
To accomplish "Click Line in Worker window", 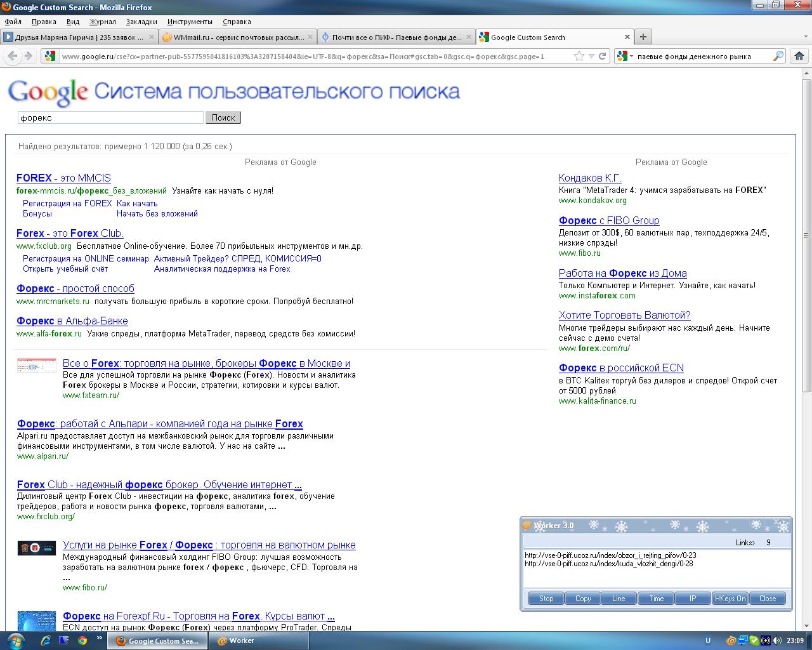I will [619, 598].
